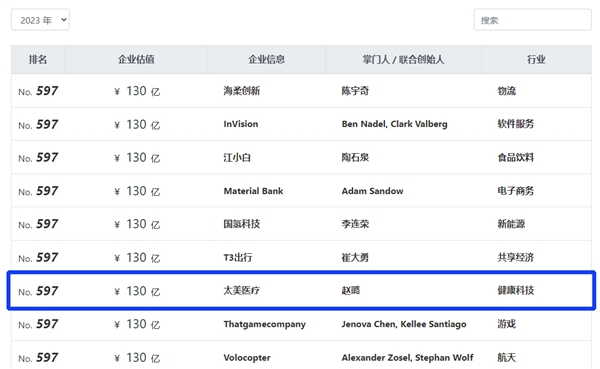Viewport: 600px width, 369px height.
Task: Click the 掌门人 / 联合创始人 column header
Action: (x=403, y=59)
